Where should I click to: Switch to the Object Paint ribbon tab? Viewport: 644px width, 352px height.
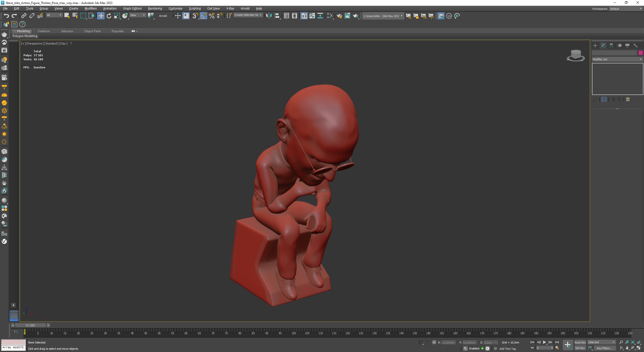pos(92,31)
